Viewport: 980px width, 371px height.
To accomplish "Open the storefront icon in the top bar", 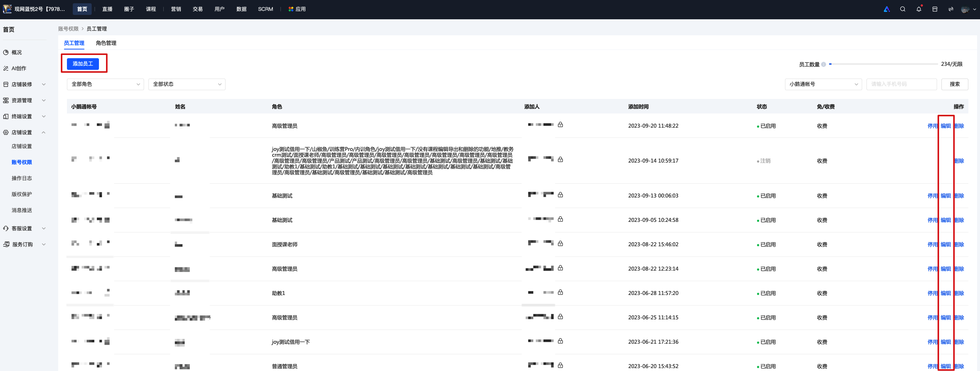I will (x=935, y=9).
